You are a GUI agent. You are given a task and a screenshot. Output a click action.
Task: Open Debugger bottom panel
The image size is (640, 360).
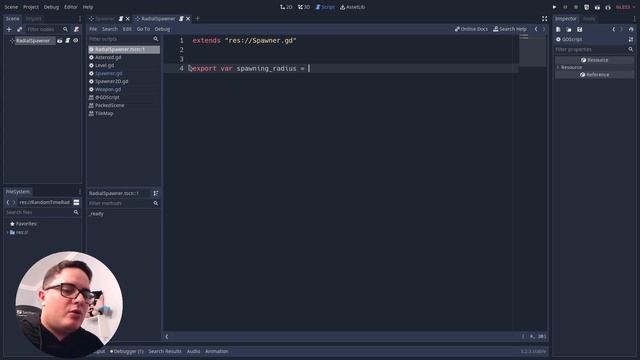tap(127, 351)
